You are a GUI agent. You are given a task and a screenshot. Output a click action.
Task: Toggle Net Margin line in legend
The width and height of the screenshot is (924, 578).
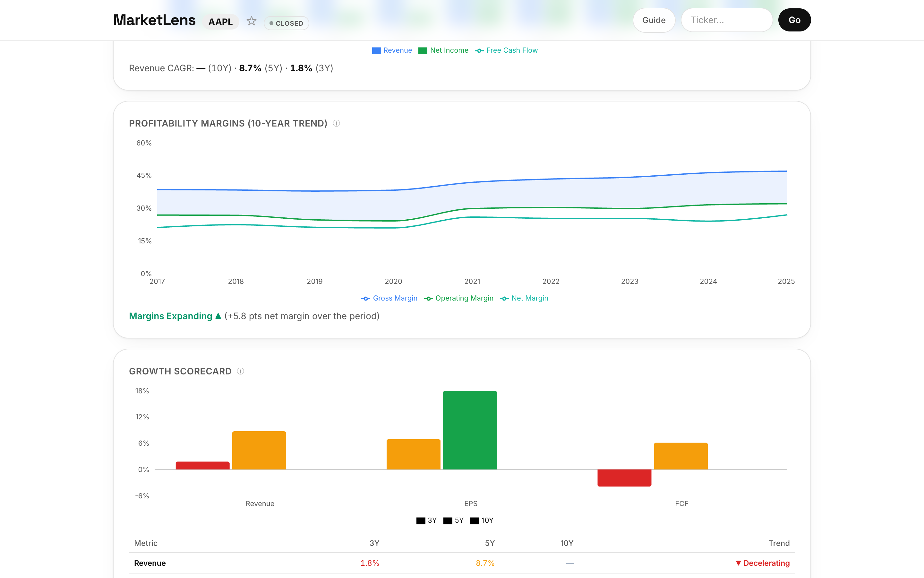524,298
